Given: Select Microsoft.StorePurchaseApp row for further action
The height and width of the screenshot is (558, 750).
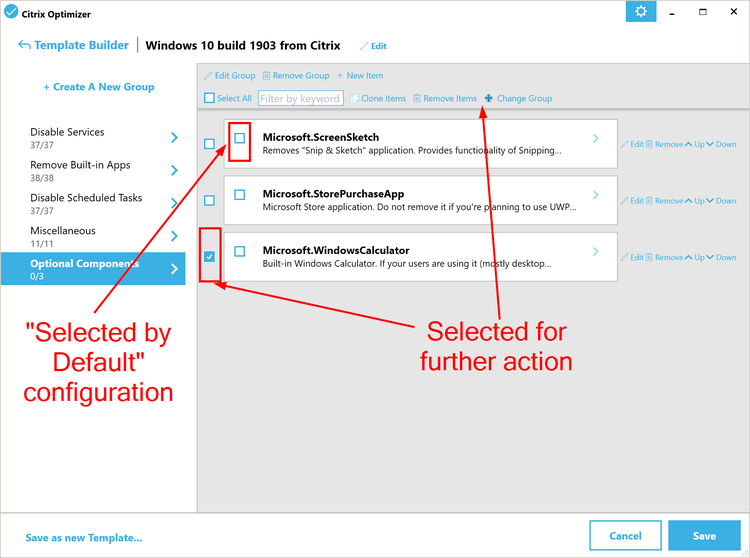Looking at the screenshot, I should coord(209,200).
